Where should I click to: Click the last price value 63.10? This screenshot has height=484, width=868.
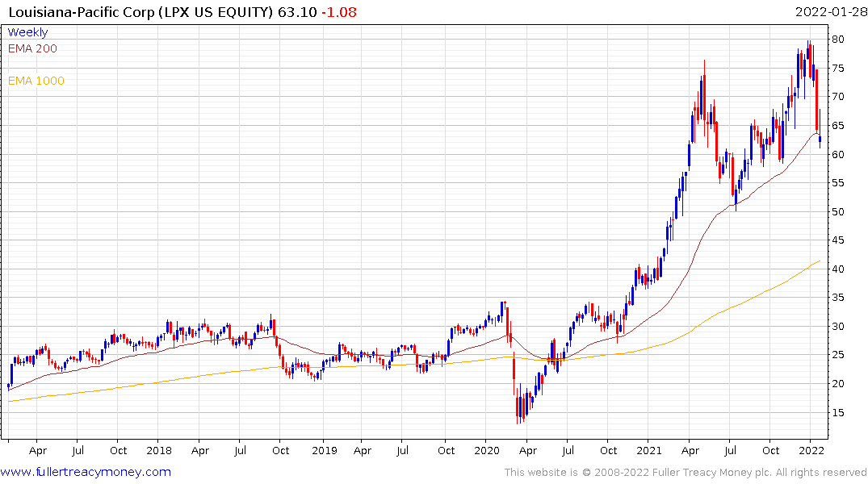tap(297, 12)
